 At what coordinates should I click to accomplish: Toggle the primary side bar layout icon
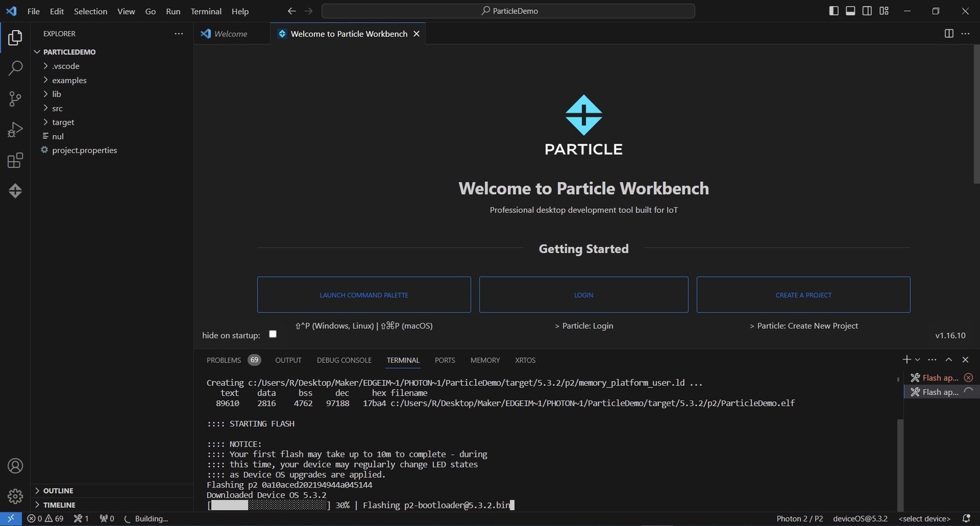click(834, 11)
